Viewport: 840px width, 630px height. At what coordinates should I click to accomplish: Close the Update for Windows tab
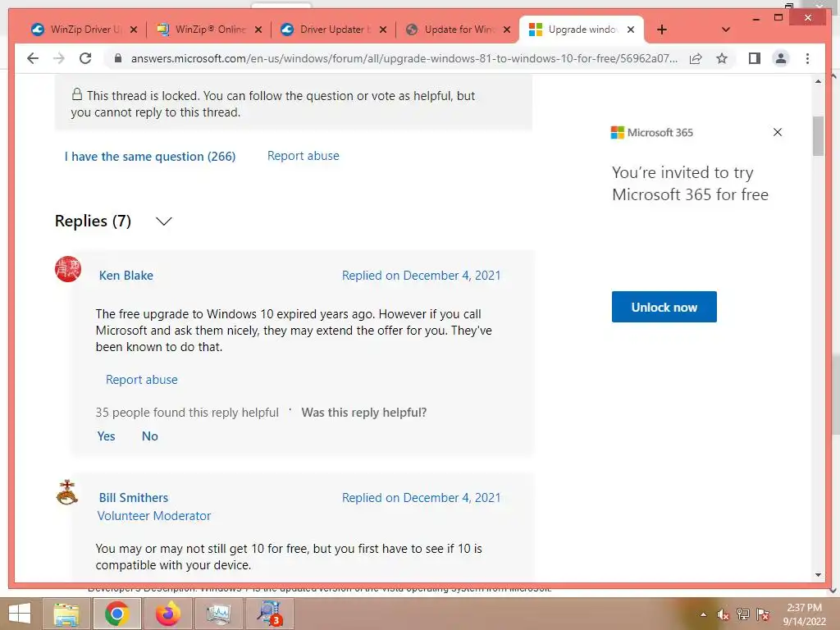(x=507, y=30)
